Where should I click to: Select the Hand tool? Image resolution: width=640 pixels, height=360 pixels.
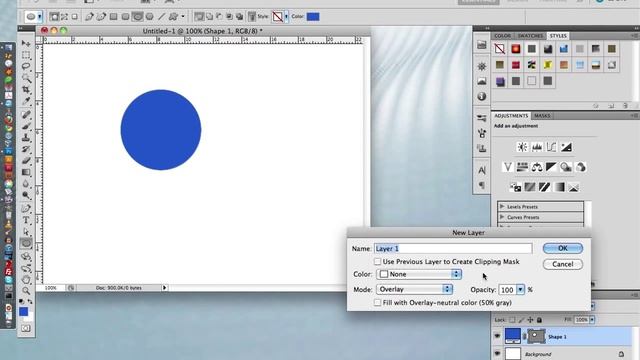[x=26, y=280]
